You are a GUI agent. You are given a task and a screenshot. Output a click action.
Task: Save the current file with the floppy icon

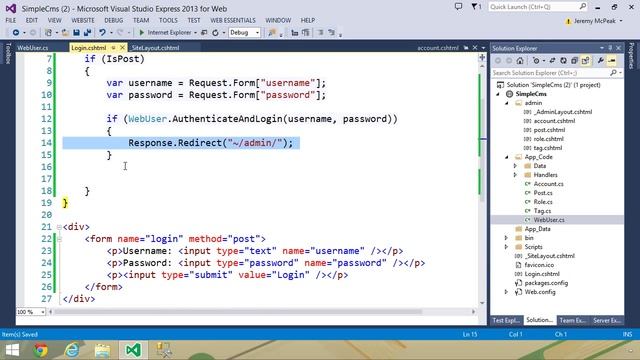[x=76, y=32]
